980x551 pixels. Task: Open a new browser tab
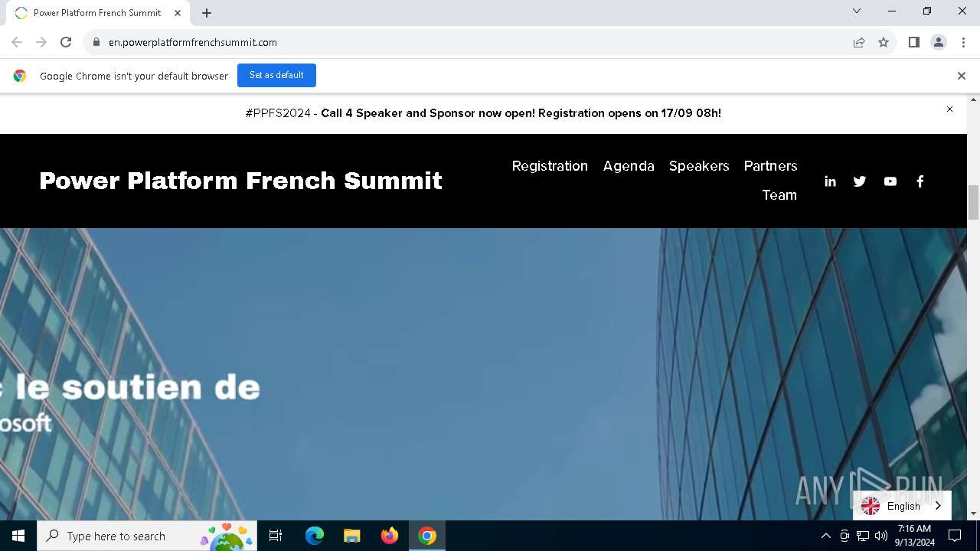tap(207, 13)
